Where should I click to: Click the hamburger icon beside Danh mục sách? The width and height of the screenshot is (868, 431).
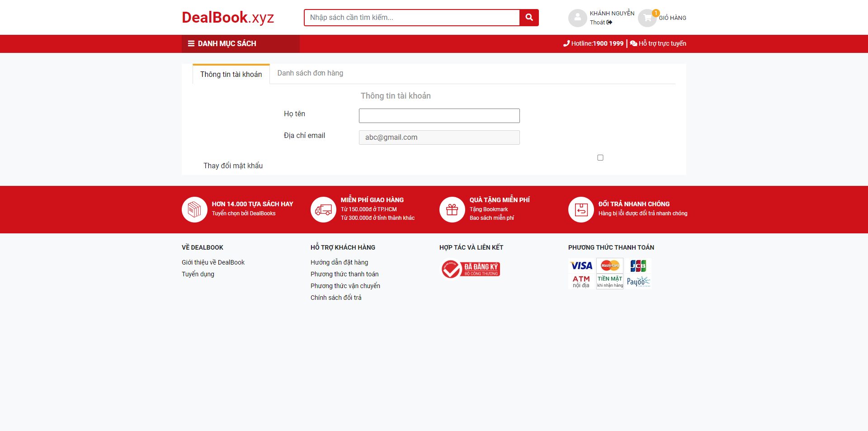tap(191, 44)
